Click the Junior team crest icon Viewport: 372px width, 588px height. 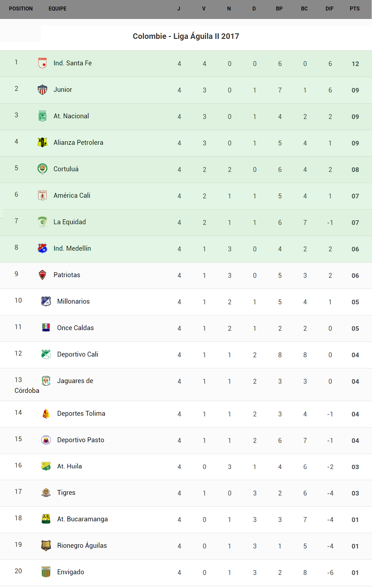42,90
